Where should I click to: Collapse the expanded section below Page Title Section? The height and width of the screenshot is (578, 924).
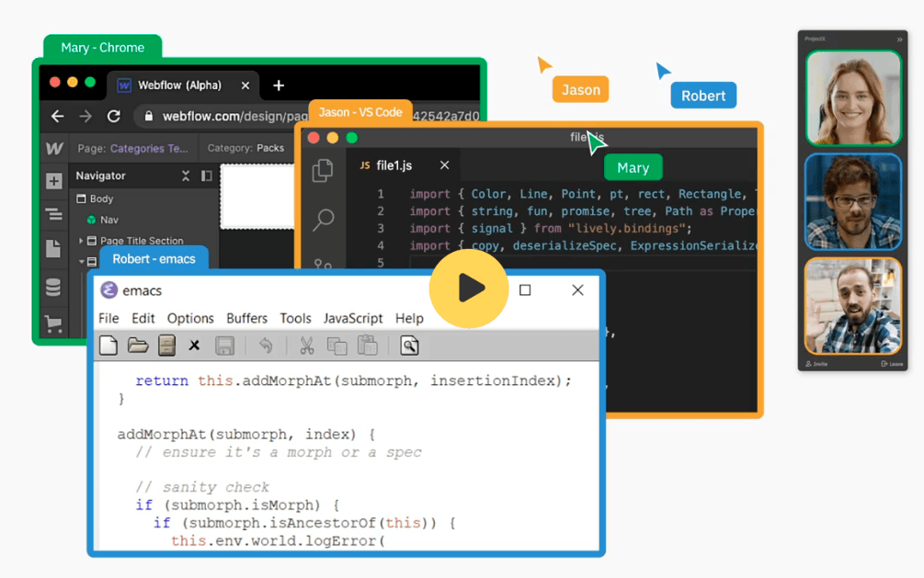point(81,261)
